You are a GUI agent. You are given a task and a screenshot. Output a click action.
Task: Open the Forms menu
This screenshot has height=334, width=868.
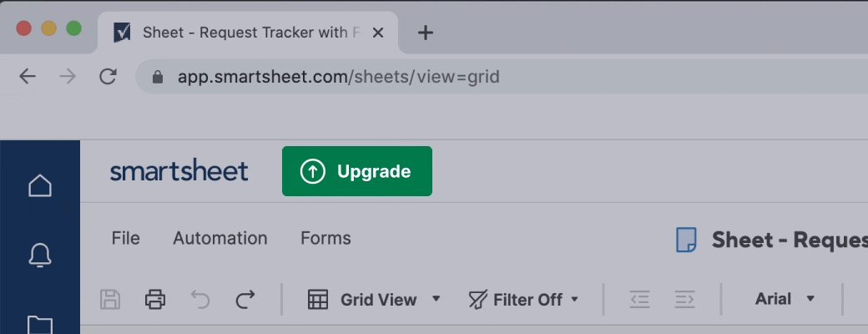[x=325, y=238]
